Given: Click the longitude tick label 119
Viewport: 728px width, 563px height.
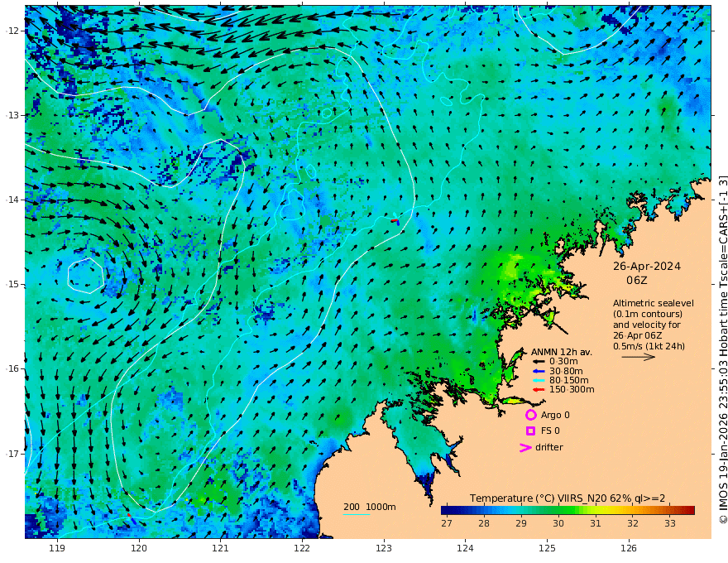Looking at the screenshot, I should coord(57,549).
